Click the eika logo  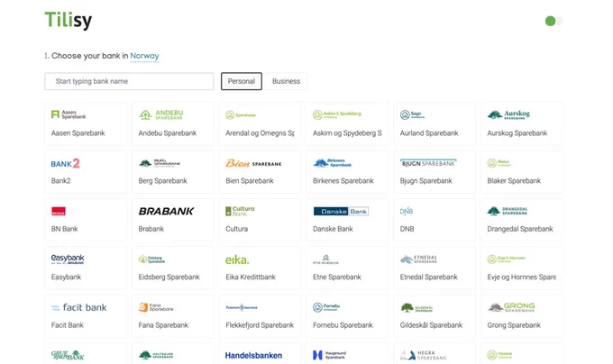click(237, 259)
